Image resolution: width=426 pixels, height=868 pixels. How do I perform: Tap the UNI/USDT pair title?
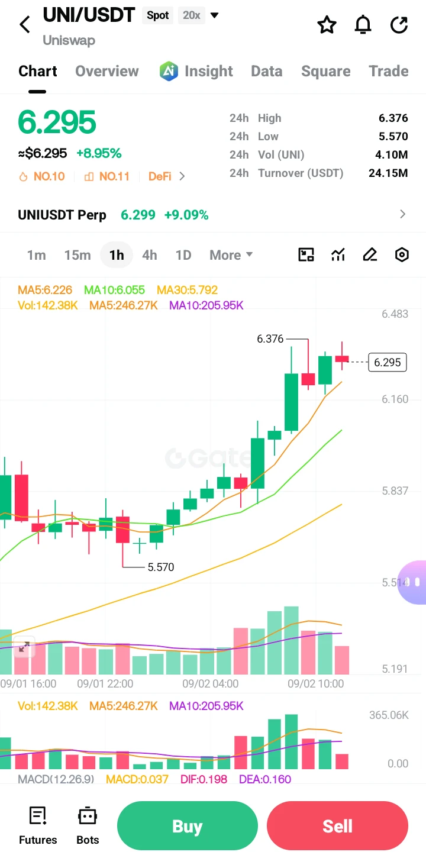(x=89, y=15)
